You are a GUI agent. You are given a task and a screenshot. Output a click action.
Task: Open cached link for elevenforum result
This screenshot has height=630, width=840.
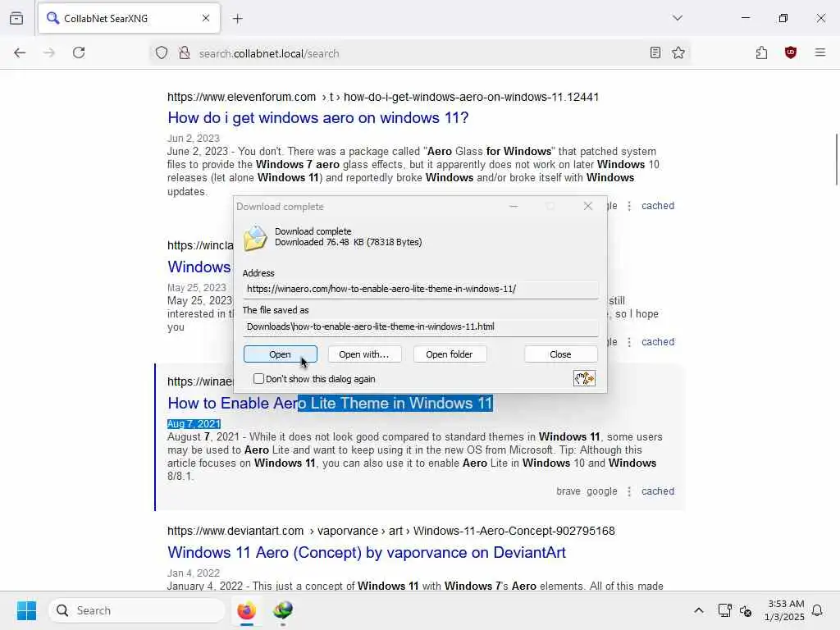658,206
